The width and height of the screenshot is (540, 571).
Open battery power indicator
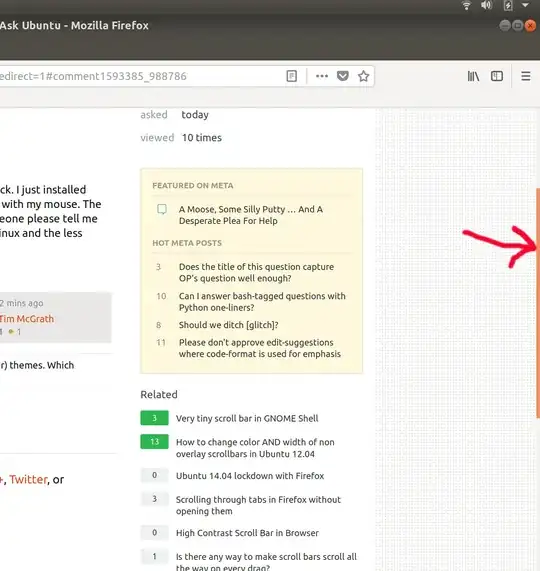pyautogui.click(x=508, y=5)
